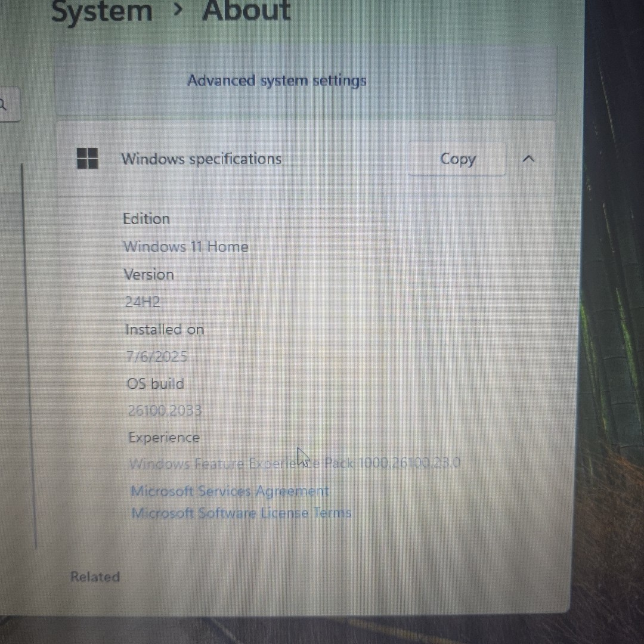The height and width of the screenshot is (644, 644).
Task: Click the Related section heading
Action: point(95,577)
